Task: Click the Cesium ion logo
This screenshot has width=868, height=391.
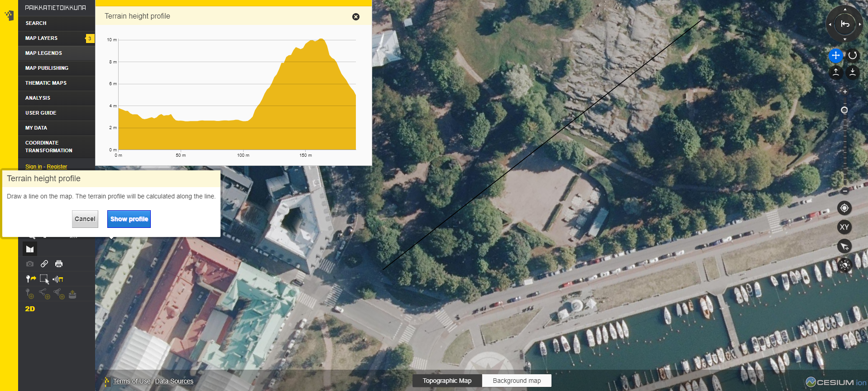Action: tap(836, 382)
